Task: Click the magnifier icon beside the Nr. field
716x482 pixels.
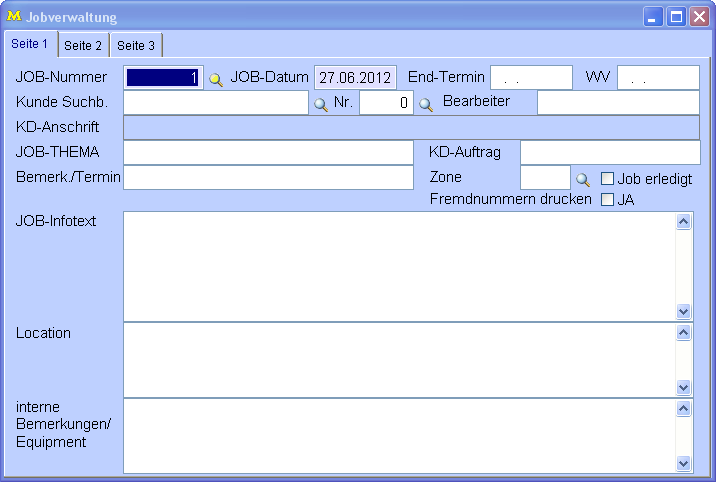Action: tap(425, 104)
